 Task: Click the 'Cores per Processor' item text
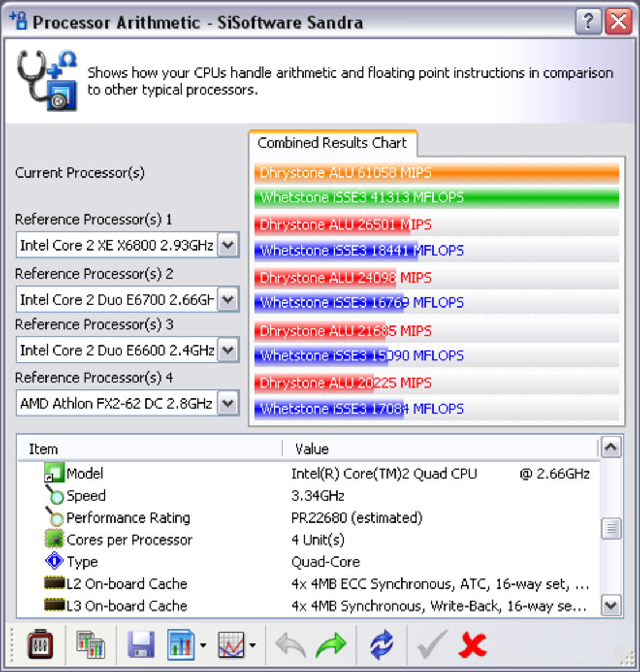129,540
